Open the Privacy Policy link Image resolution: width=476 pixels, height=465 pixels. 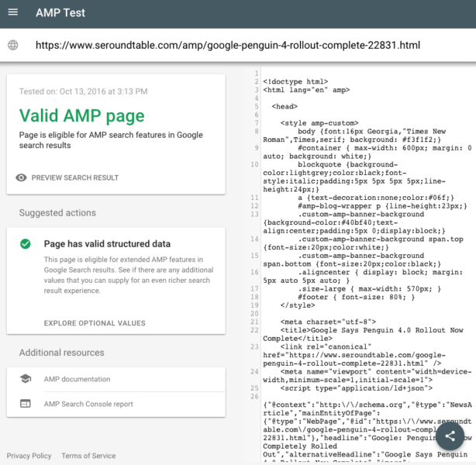pyautogui.click(x=29, y=456)
